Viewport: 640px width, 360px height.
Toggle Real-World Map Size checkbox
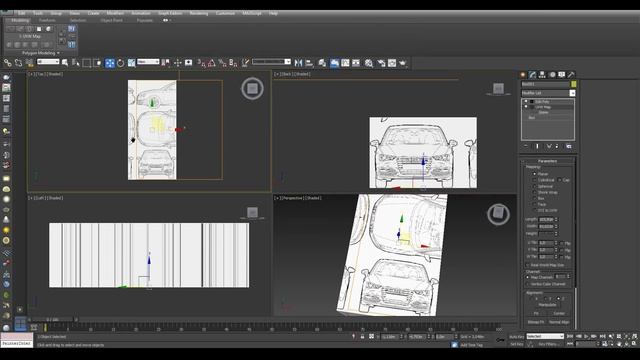(x=528, y=265)
